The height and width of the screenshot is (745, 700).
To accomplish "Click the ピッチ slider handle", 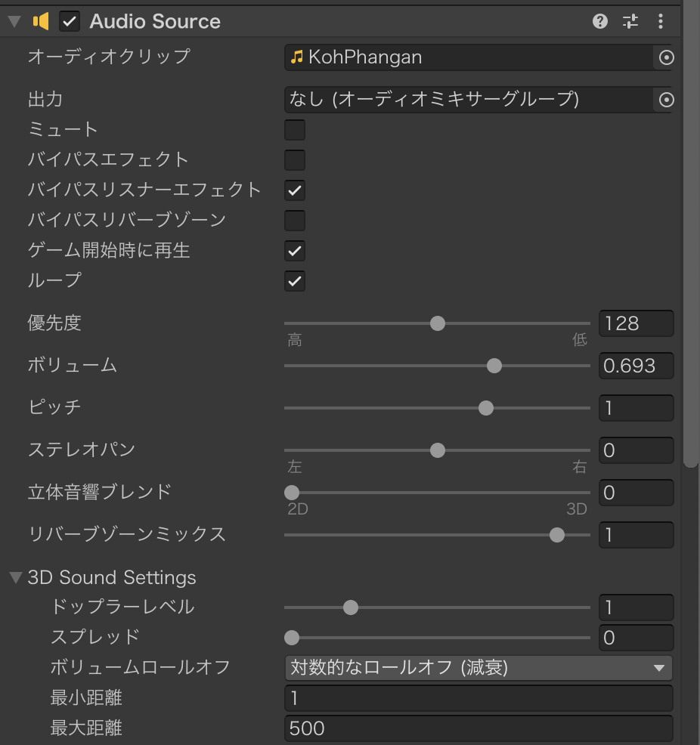I will (486, 408).
